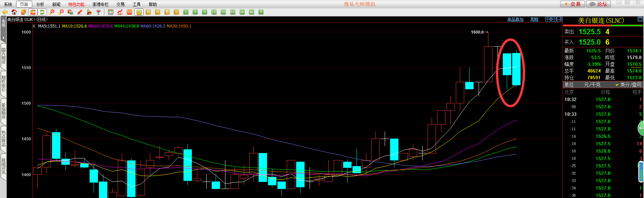Click the green refresh icon
Image resolution: width=644 pixels, height=198 pixels.
coord(42,12)
